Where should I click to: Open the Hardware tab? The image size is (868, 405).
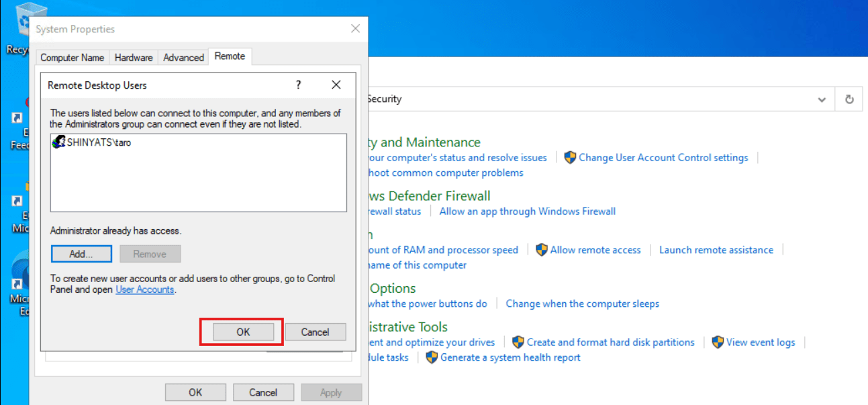(x=134, y=58)
